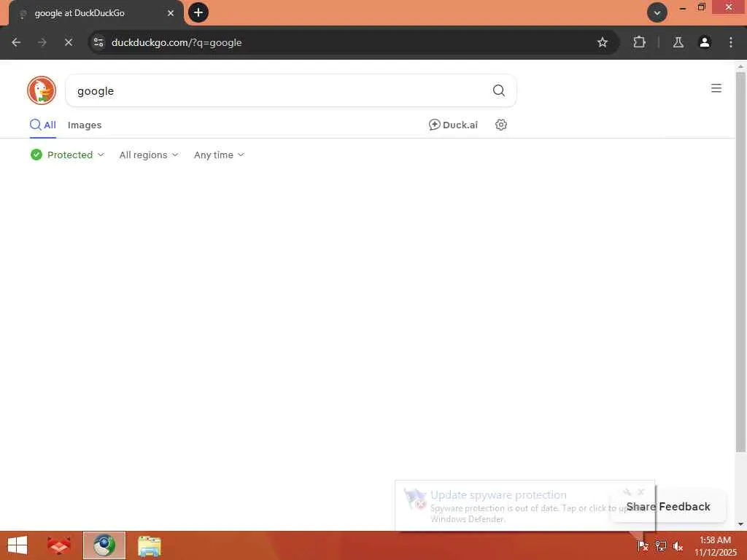
Task: Click the browser forward arrow
Action: coord(42,42)
